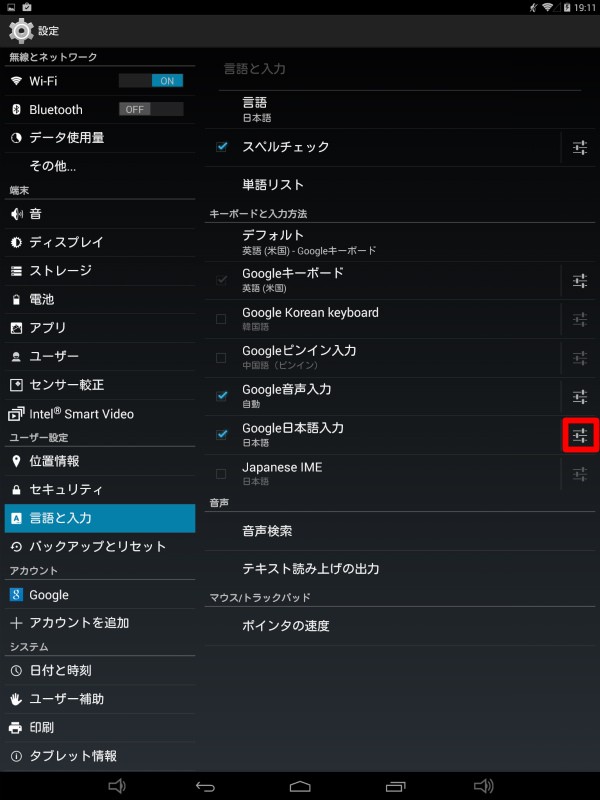Viewport: 600px width, 800px height.
Task: Open Googleキーボード settings icon
Action: tap(580, 281)
